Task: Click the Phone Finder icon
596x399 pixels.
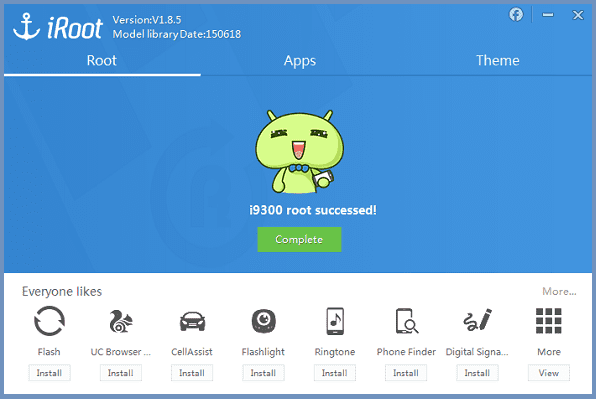Action: 406,321
